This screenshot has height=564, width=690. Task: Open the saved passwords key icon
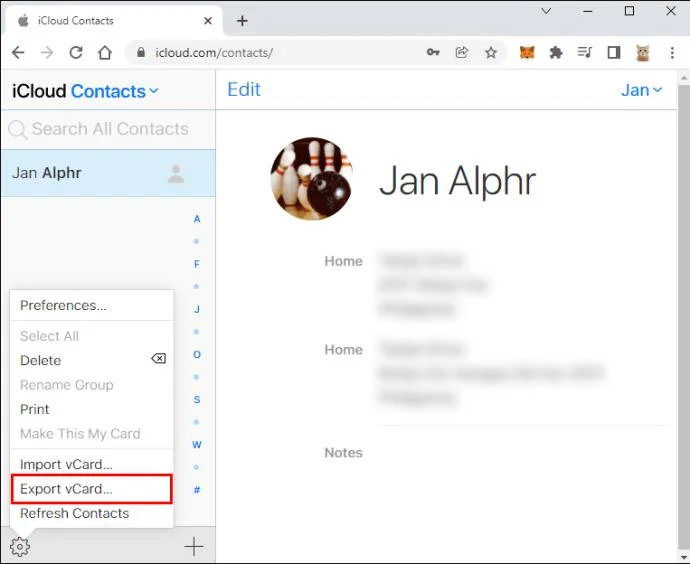click(x=433, y=53)
